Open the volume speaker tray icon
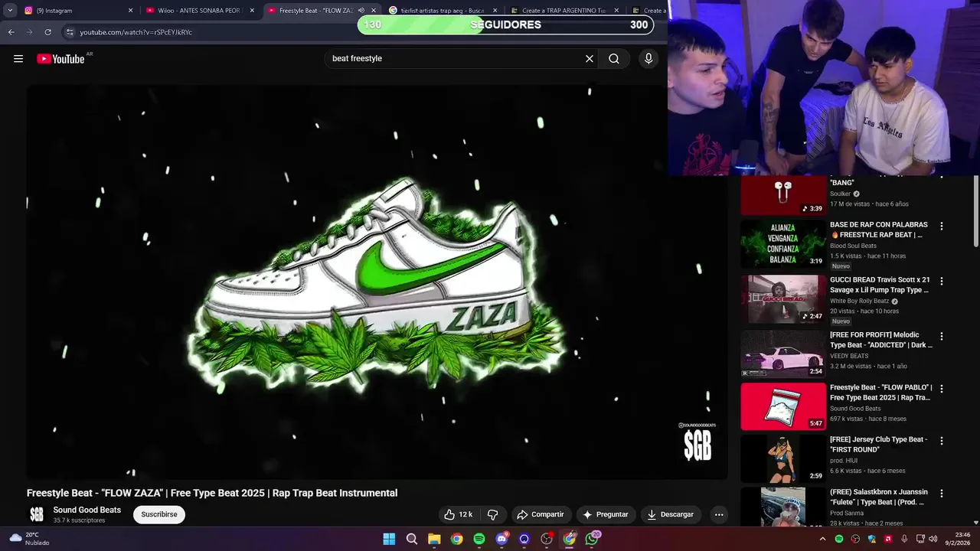Screen dimensions: 980x551 tap(933, 539)
